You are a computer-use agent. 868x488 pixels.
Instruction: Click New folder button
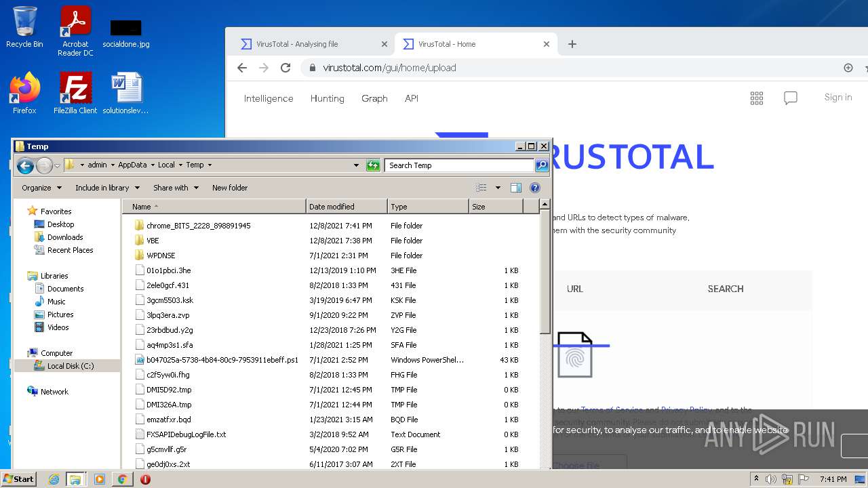click(230, 188)
